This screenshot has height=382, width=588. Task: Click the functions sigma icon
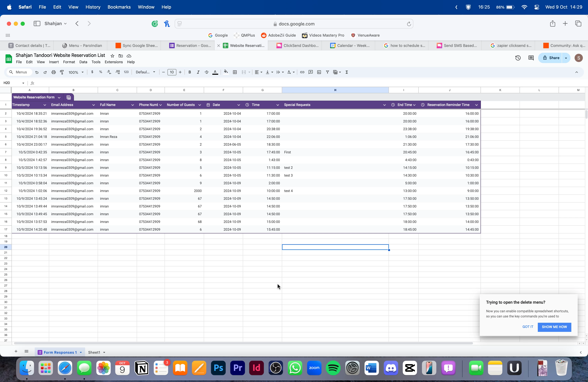(x=347, y=72)
